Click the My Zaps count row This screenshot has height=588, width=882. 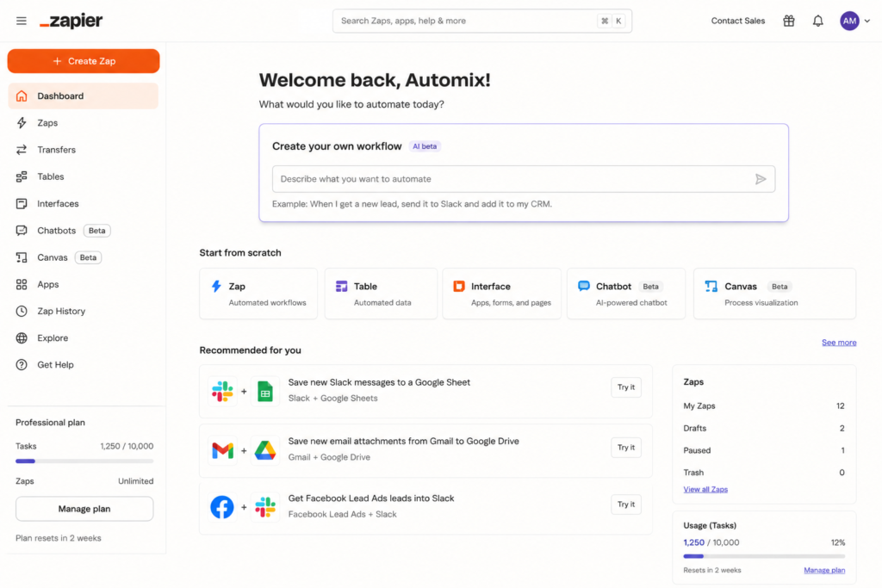[x=764, y=405]
